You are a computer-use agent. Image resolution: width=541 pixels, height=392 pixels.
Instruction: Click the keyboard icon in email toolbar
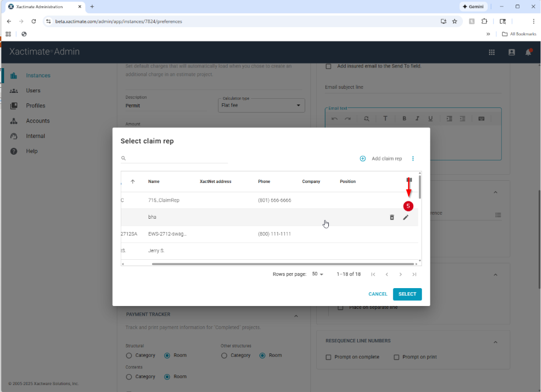481,118
